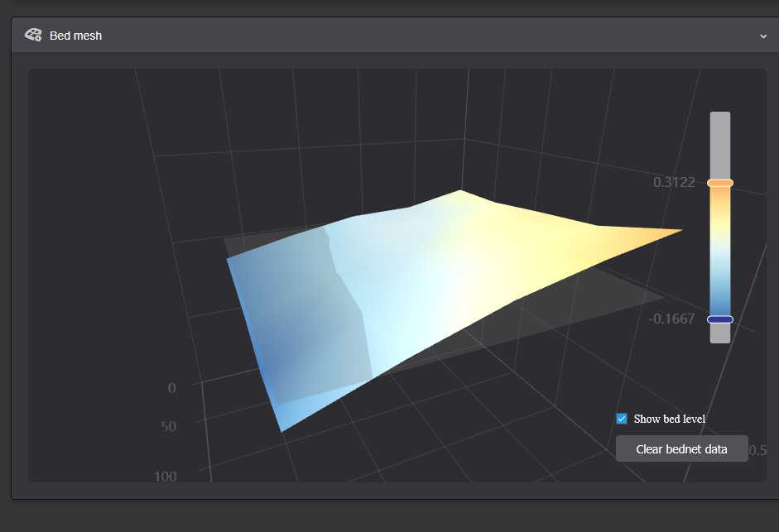The width and height of the screenshot is (779, 532).
Task: Click the Clear bednet data button
Action: (x=681, y=448)
